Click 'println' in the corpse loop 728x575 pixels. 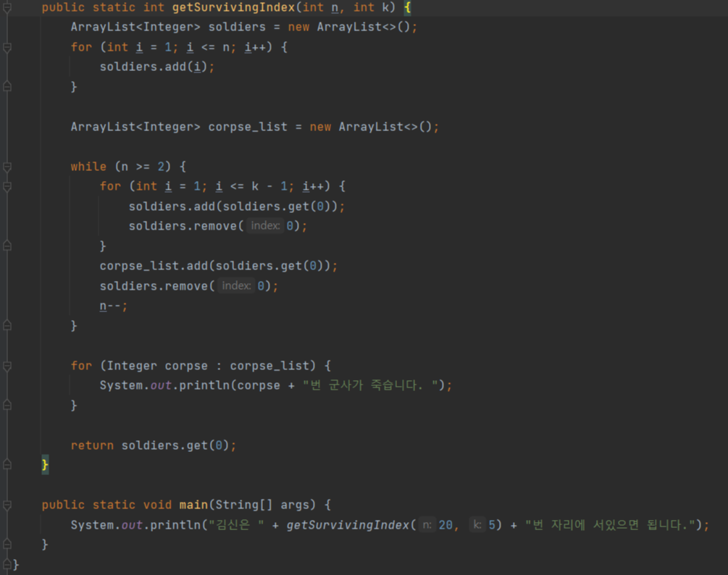(x=204, y=385)
